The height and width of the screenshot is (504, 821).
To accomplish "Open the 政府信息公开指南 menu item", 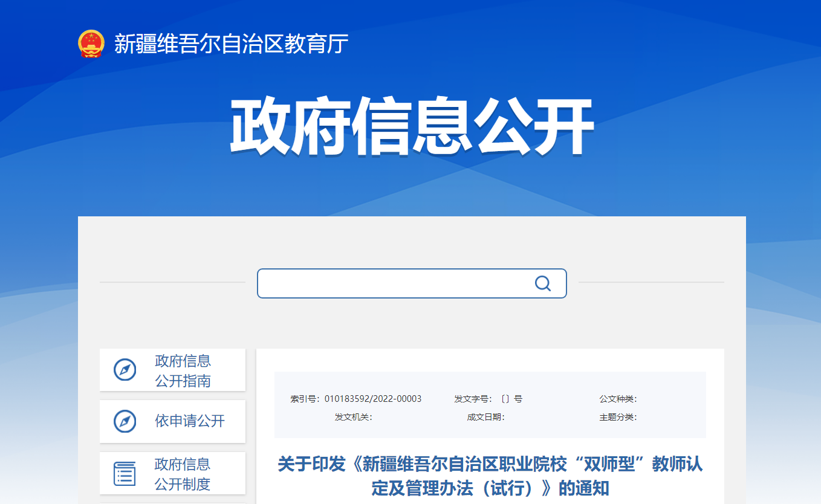I will pyautogui.click(x=172, y=370).
